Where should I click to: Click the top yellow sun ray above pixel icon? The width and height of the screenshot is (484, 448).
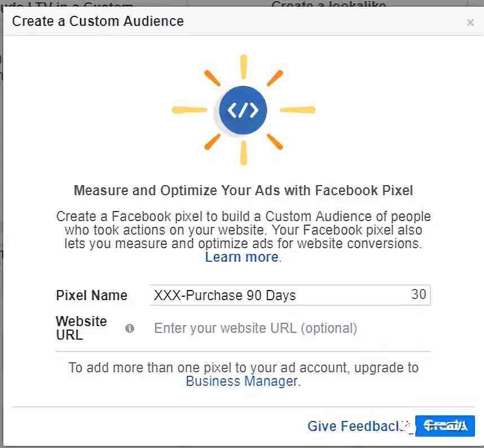click(244, 67)
